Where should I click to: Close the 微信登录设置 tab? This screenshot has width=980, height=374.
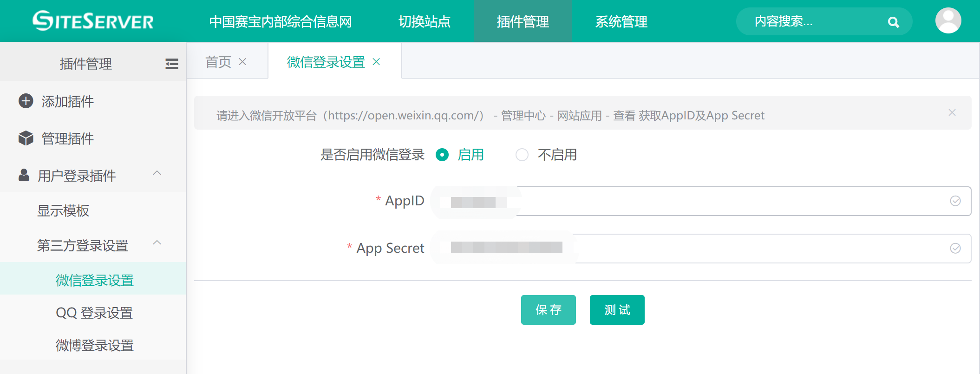[x=376, y=62]
